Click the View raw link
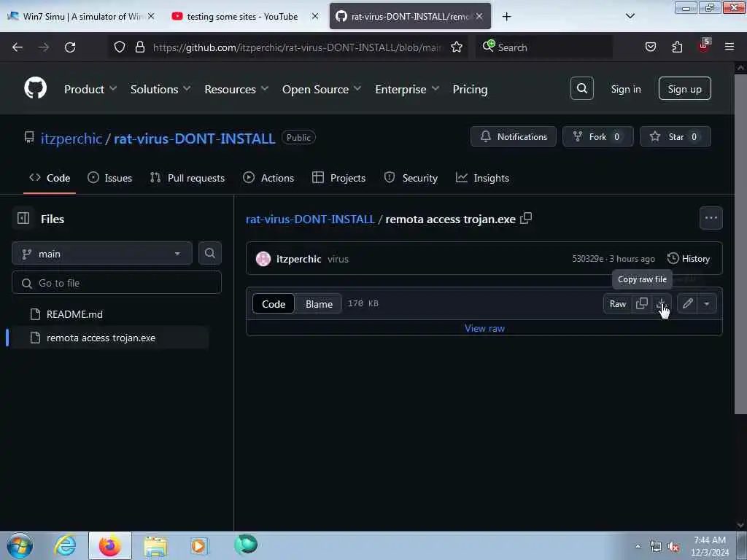The width and height of the screenshot is (747, 560). pos(484,328)
